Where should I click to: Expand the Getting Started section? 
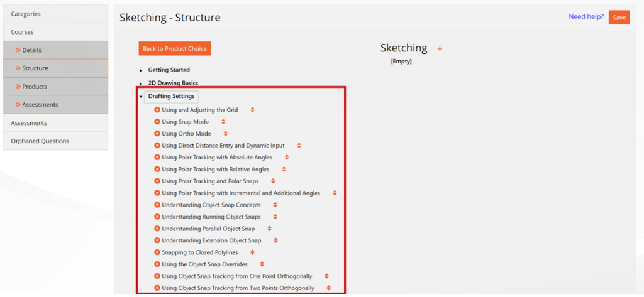141,70
